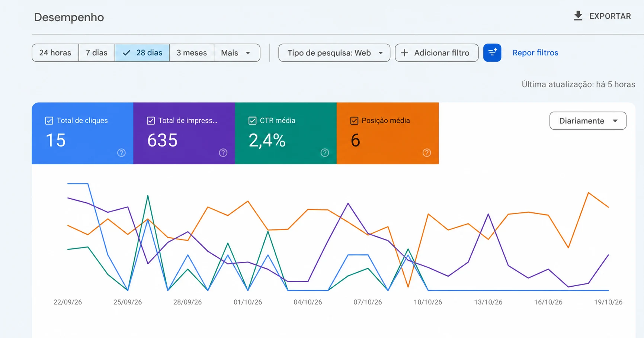Click the 2,4% CTR value

tap(267, 141)
